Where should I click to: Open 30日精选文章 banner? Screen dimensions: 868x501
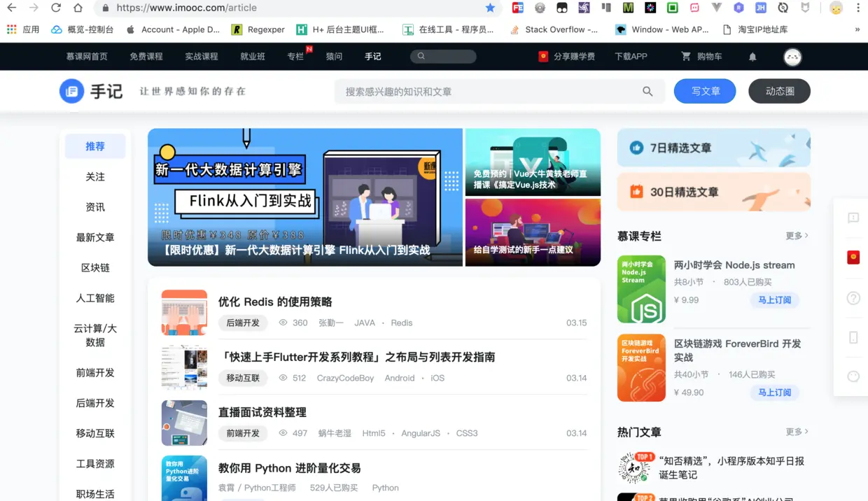[713, 192]
